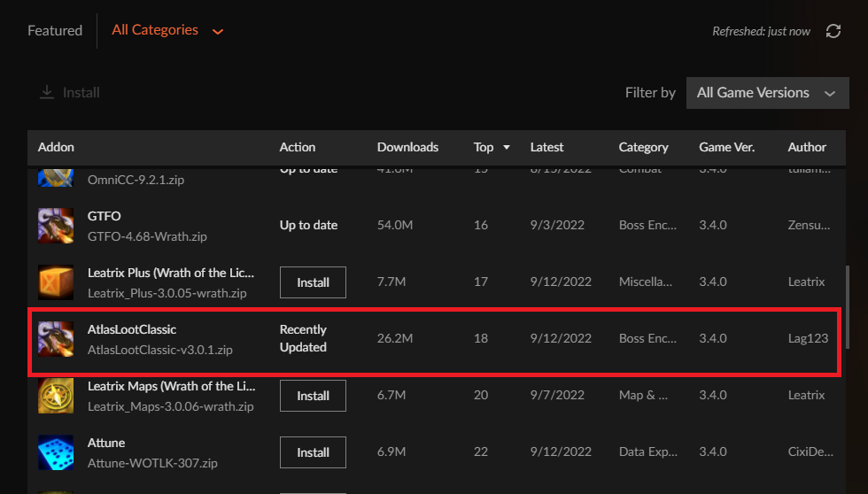Click the refresh addon list icon
The image size is (868, 494).
[x=833, y=31]
